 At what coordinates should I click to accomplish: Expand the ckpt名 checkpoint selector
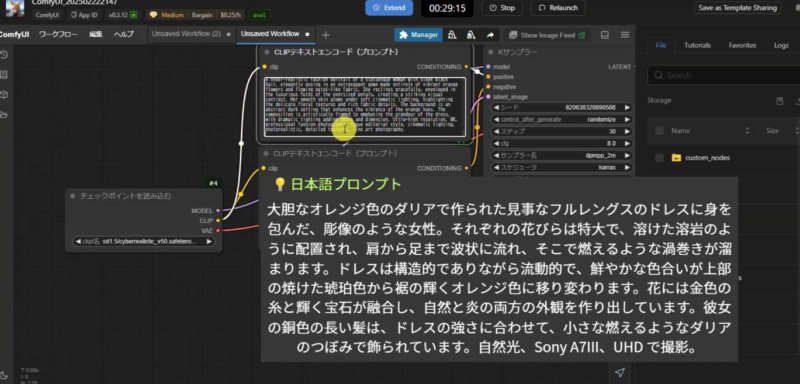coord(143,241)
